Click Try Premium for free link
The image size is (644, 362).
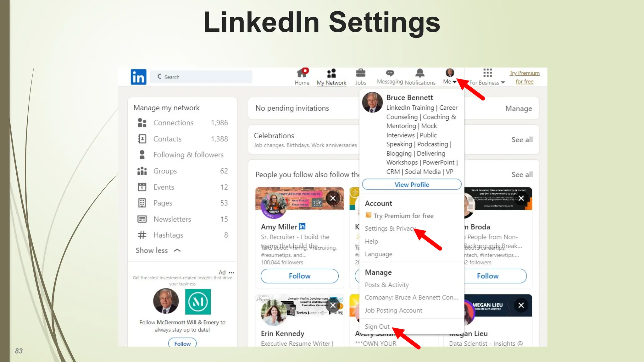click(525, 77)
